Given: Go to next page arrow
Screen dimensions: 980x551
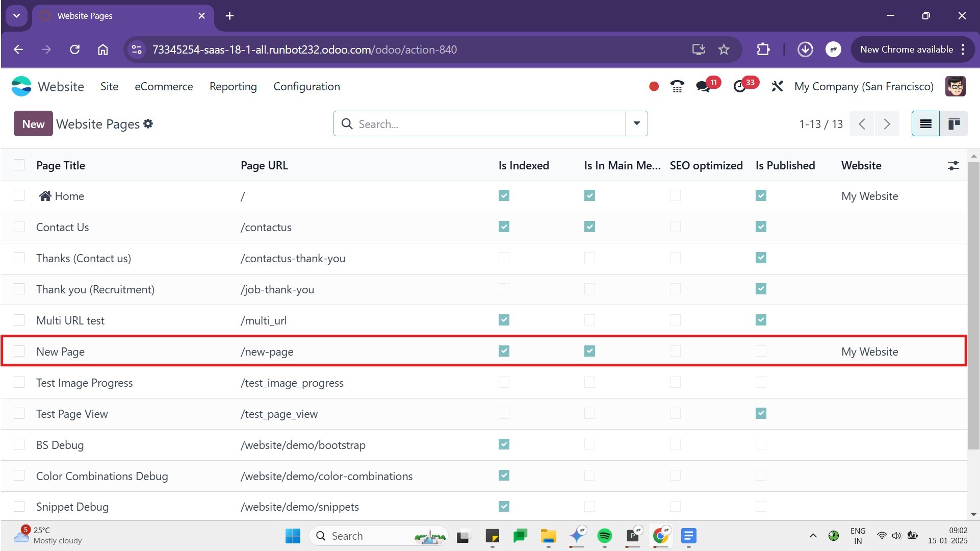Looking at the screenshot, I should point(887,124).
